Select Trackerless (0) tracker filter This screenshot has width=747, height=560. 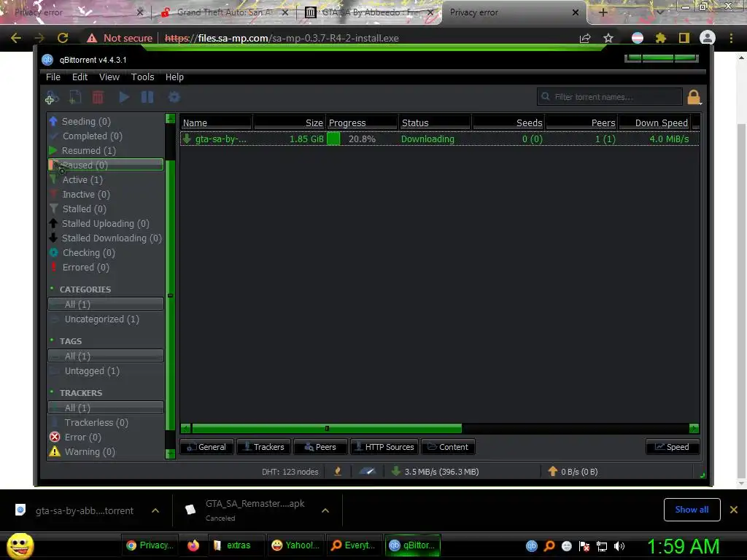click(x=105, y=422)
